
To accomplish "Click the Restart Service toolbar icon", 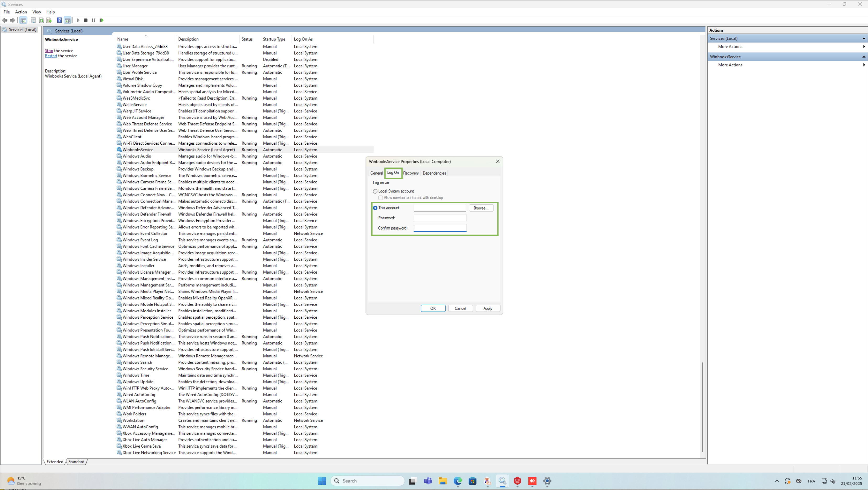I will coord(101,20).
